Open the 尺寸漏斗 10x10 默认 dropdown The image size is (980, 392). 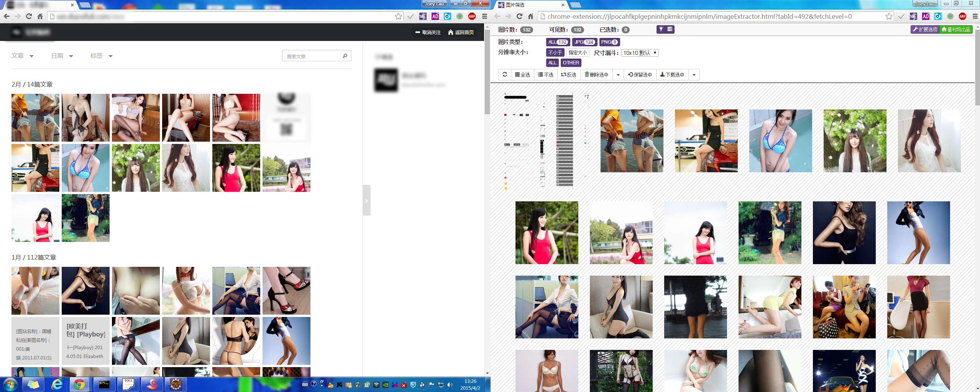[x=640, y=53]
